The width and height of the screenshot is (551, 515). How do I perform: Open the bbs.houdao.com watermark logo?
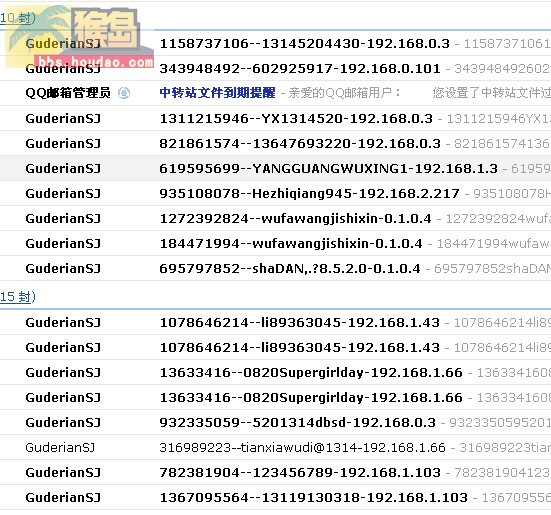coord(79,37)
